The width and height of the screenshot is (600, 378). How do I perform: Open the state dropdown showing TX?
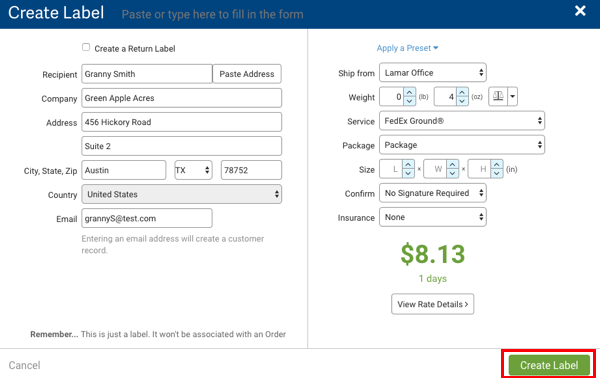click(x=193, y=170)
